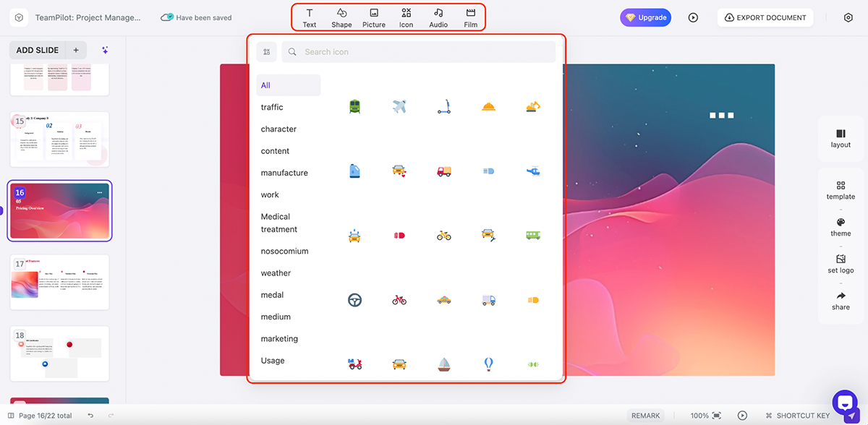Screen dimensions: 868x425
Task: Click the EXPORT DOCUMENT button
Action: tap(765, 17)
